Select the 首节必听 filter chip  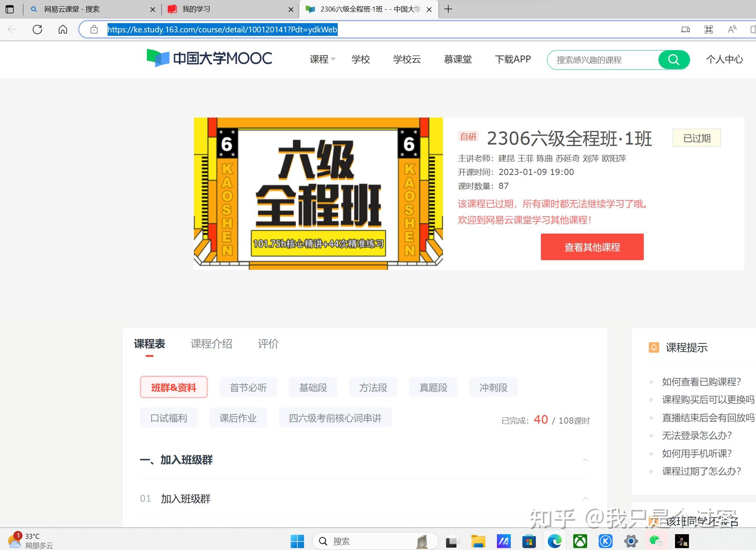coord(248,387)
